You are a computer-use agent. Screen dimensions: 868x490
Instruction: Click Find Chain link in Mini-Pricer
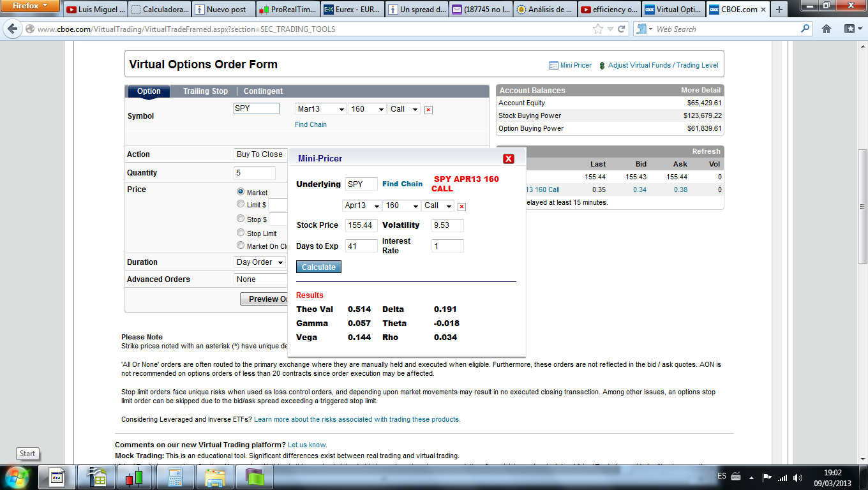[402, 184]
